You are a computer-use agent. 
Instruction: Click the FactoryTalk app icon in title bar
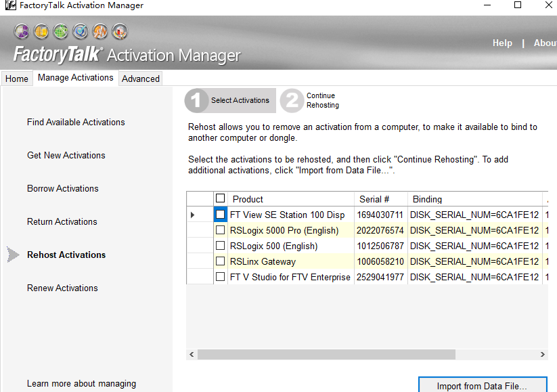[x=10, y=5]
